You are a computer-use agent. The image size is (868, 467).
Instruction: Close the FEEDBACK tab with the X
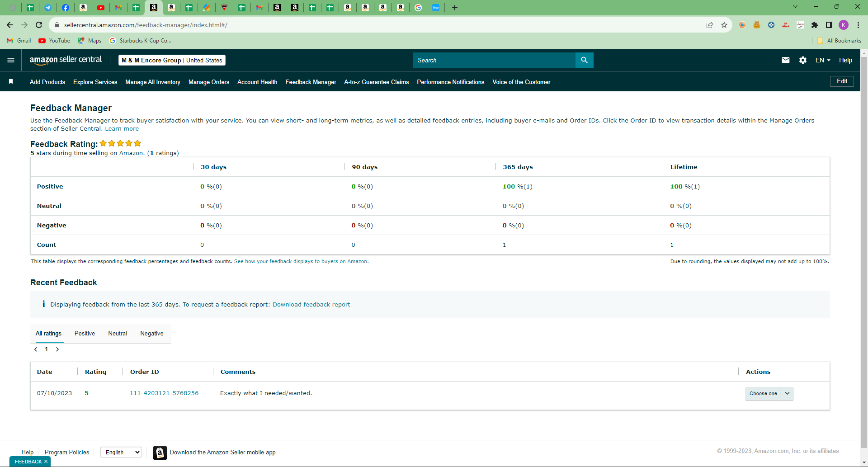[x=46, y=462]
